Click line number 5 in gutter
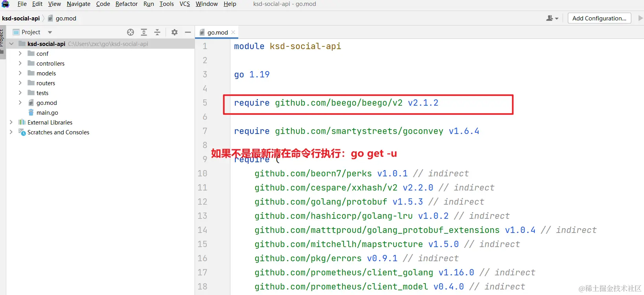Image resolution: width=644 pixels, height=295 pixels. coord(205,103)
